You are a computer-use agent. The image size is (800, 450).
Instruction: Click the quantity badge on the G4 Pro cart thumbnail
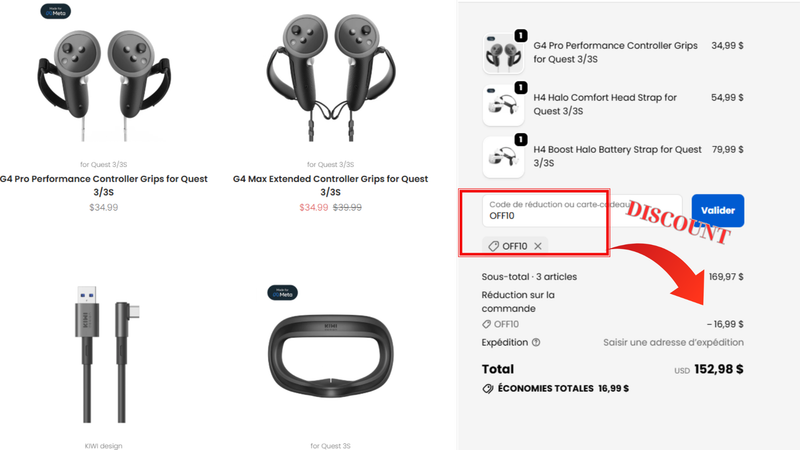[520, 35]
